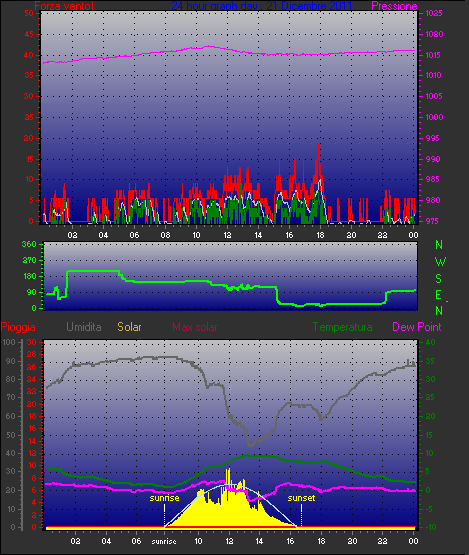Image resolution: width=469 pixels, height=555 pixels.
Task: Click the yellow sunset marker in solar chart
Action: [x=301, y=498]
